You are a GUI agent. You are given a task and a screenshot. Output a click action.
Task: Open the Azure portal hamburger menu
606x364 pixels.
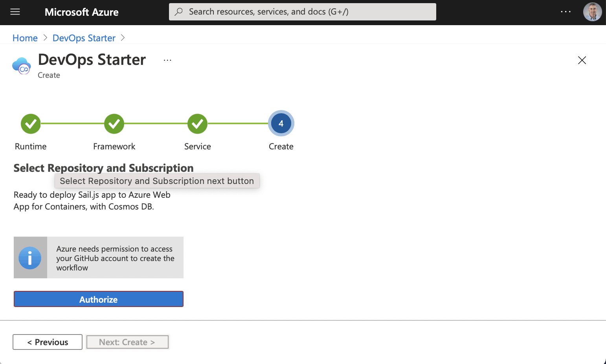click(15, 12)
